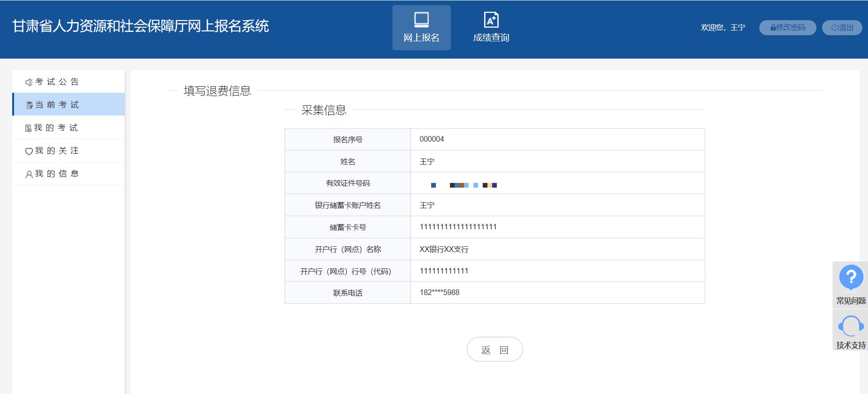Select 考试公告 in the sidebar

(68, 82)
